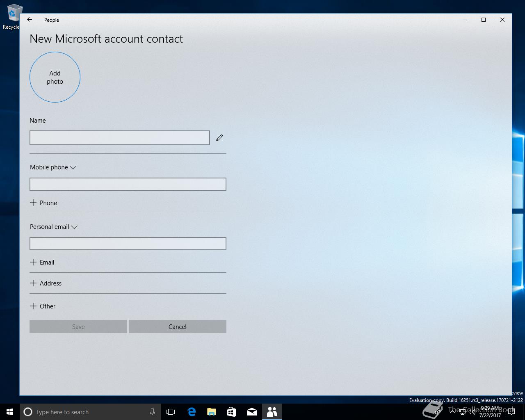This screenshot has width=525, height=420.
Task: Click the microphone icon in search box
Action: [152, 412]
